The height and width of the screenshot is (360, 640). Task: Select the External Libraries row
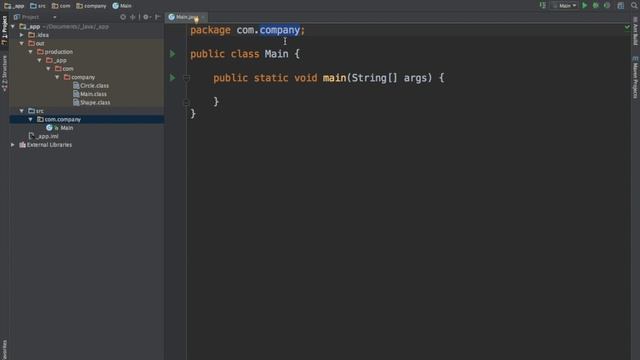pos(87,145)
